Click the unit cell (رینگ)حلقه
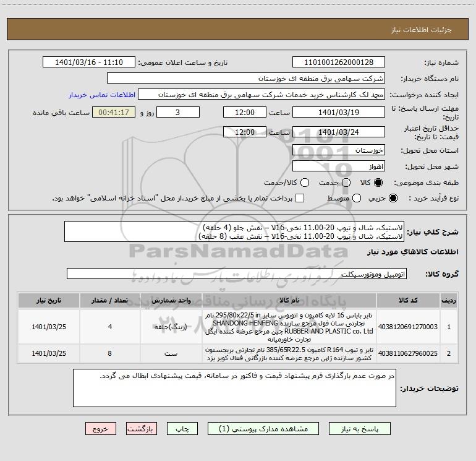 (x=171, y=327)
